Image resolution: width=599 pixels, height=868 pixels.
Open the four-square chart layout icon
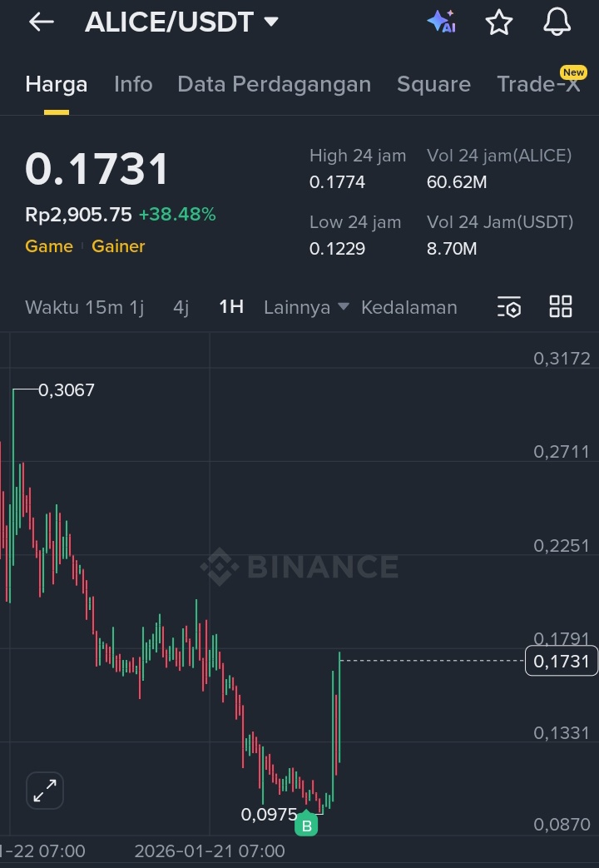click(x=560, y=306)
